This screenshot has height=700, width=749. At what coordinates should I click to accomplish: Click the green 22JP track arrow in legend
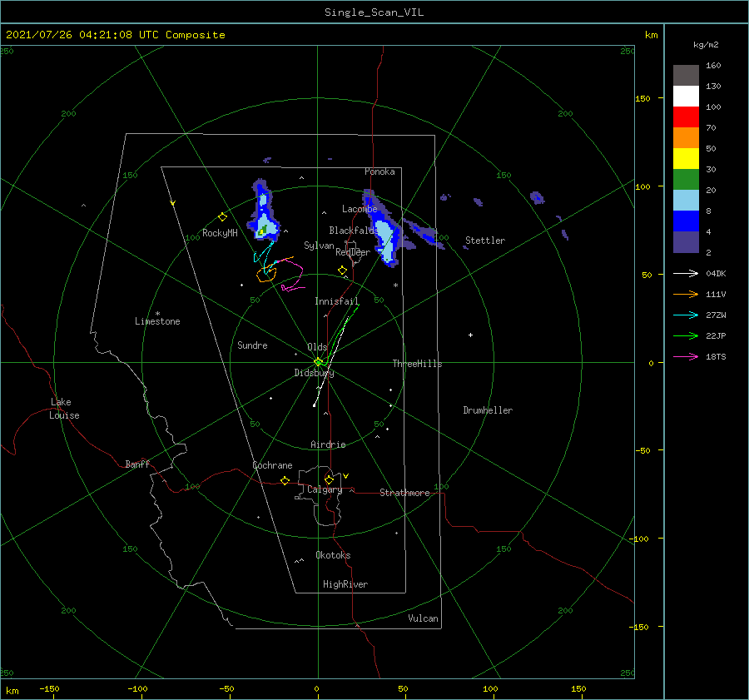click(x=686, y=336)
